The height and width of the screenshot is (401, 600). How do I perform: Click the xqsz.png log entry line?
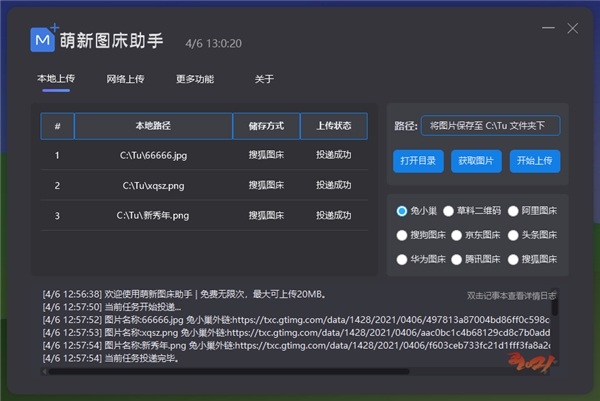300,332
